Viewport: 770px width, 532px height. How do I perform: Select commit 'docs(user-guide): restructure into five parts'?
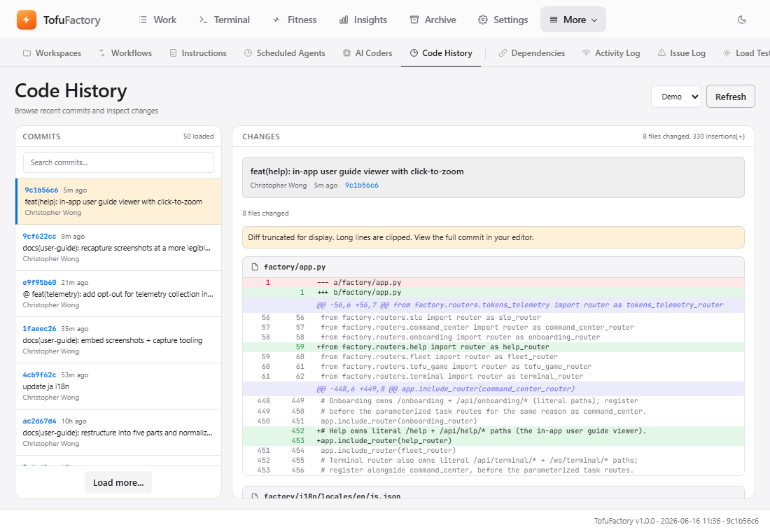point(118,433)
